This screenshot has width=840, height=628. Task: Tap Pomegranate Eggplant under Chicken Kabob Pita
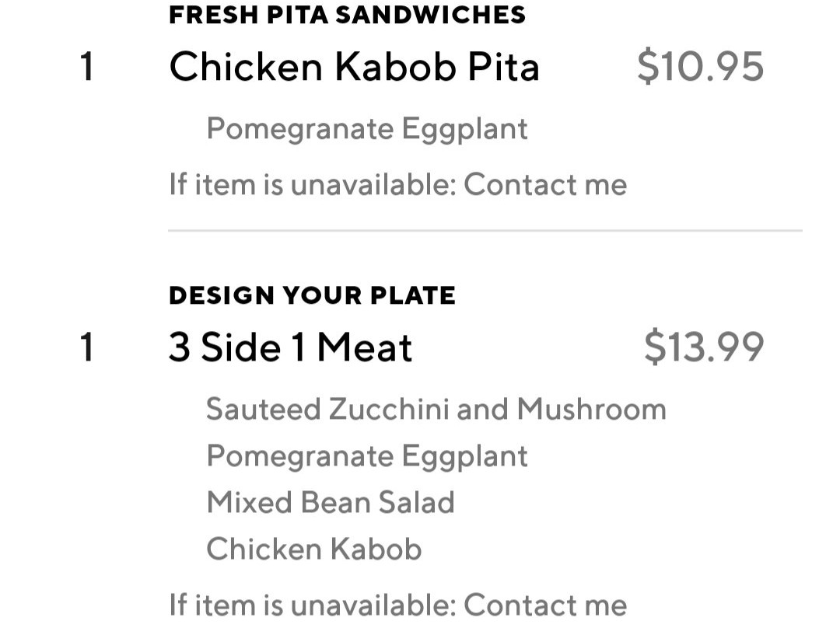click(x=366, y=128)
